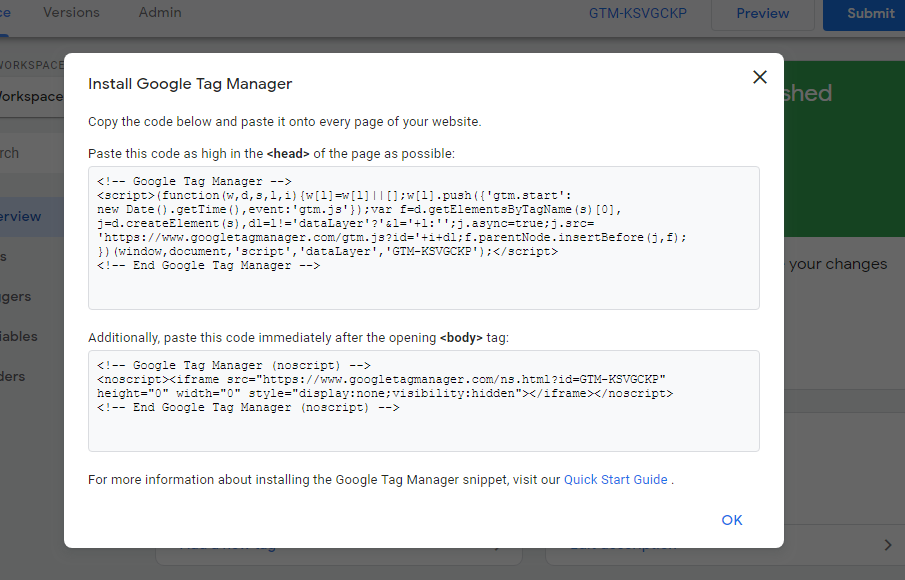Click '<!-- End Google Tag Manager -->' in head snippet
905x580 pixels.
(x=208, y=265)
